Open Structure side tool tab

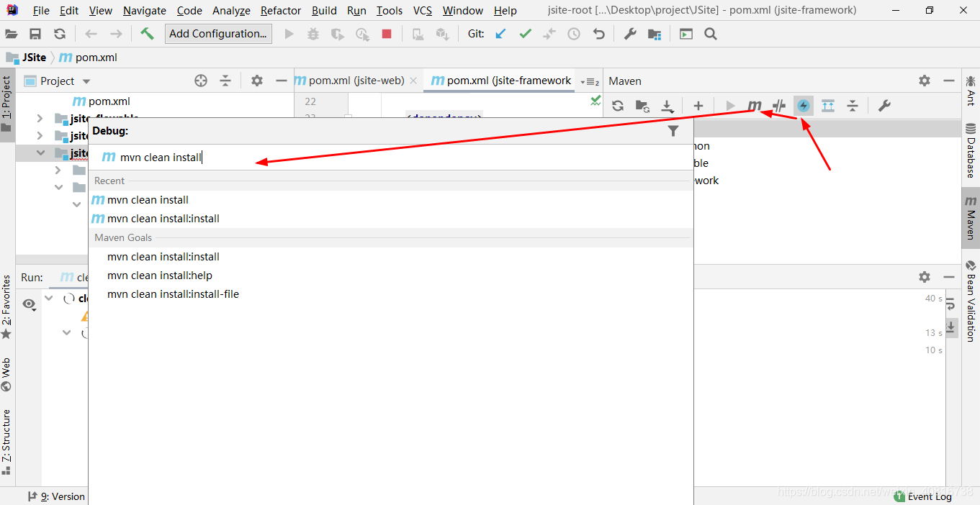click(x=6, y=442)
